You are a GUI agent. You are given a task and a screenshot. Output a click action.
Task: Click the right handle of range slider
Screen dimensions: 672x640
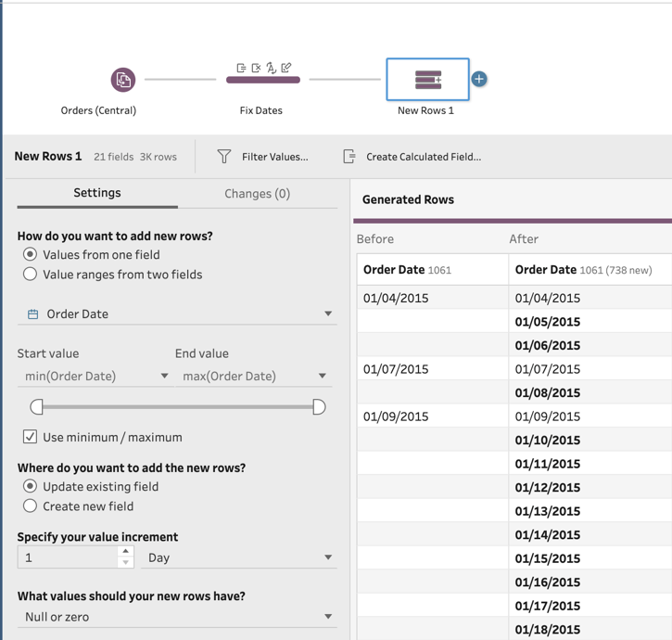[319, 407]
